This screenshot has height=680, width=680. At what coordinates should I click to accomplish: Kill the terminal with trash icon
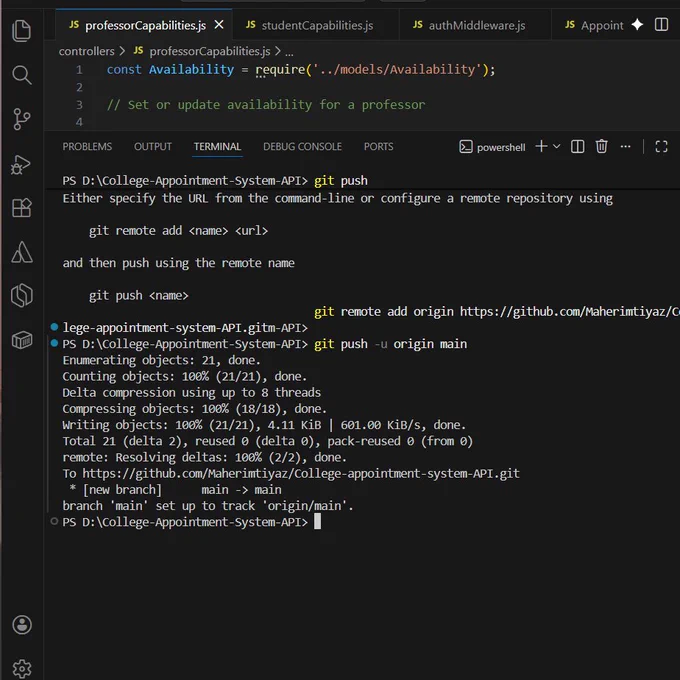click(x=602, y=147)
